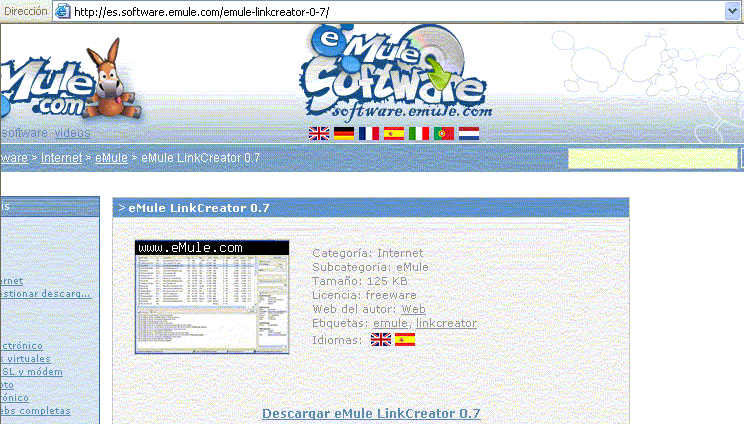Click the eMule.com donkey logo
The width and height of the screenshot is (744, 424).
(71, 81)
